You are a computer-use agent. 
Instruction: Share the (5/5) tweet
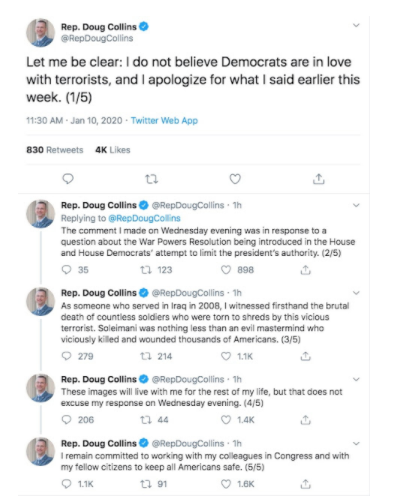coord(305,484)
